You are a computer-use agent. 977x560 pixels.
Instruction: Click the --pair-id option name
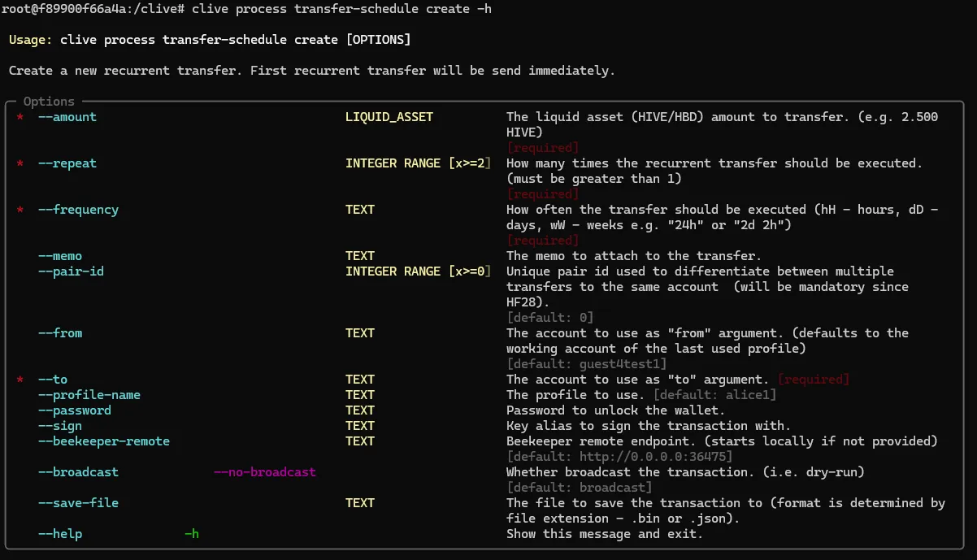(71, 271)
